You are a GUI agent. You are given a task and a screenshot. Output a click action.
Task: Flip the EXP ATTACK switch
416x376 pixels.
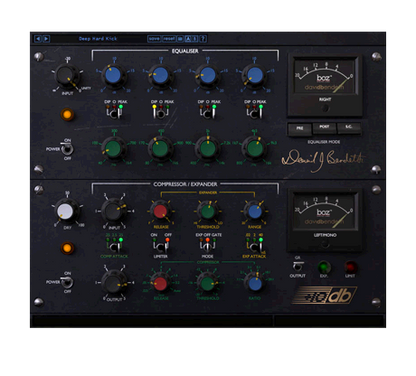(x=254, y=247)
